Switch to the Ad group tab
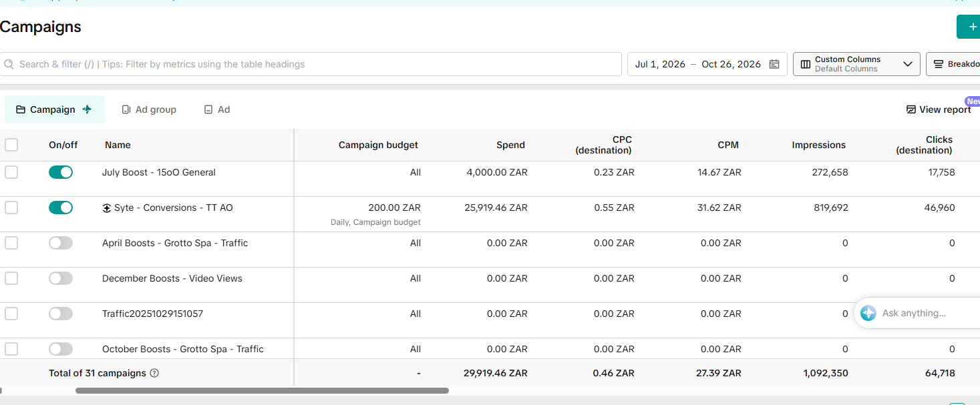 [x=149, y=109]
